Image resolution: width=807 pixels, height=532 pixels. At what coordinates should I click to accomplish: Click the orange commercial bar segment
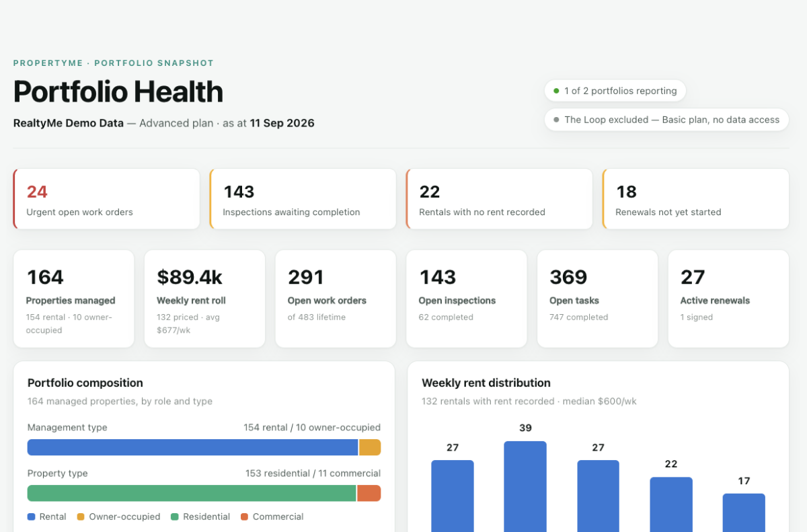[369, 493]
